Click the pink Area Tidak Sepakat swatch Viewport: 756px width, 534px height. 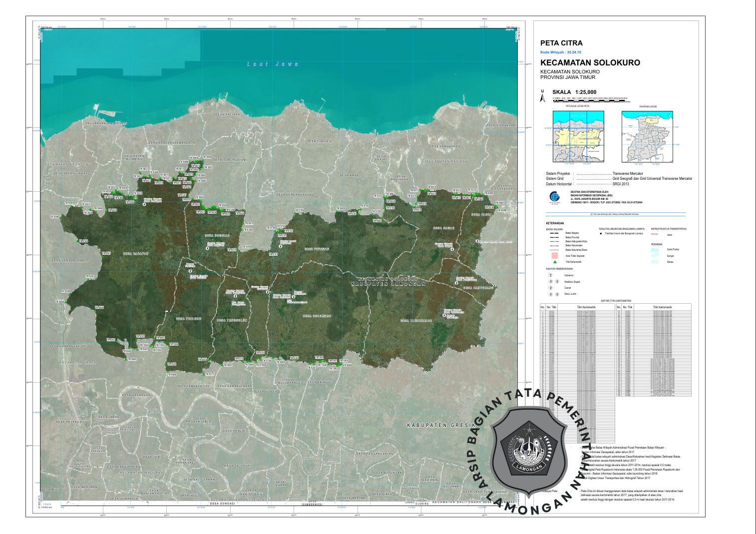[554, 255]
